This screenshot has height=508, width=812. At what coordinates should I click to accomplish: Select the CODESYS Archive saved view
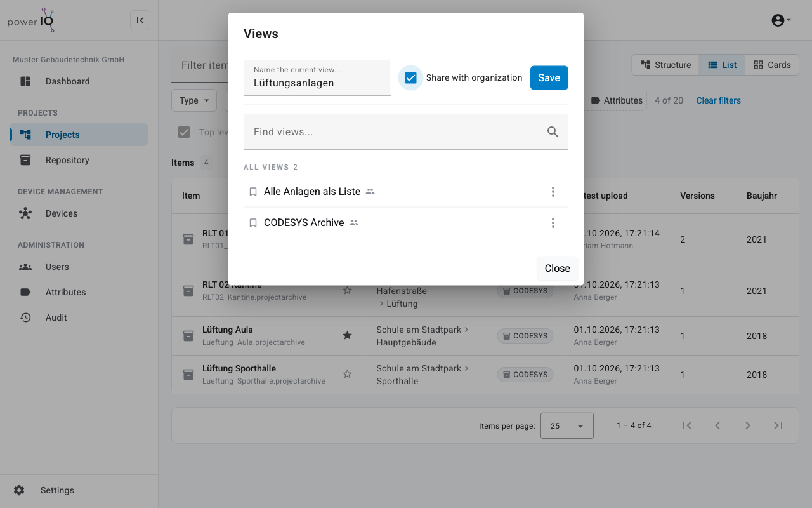coord(304,222)
